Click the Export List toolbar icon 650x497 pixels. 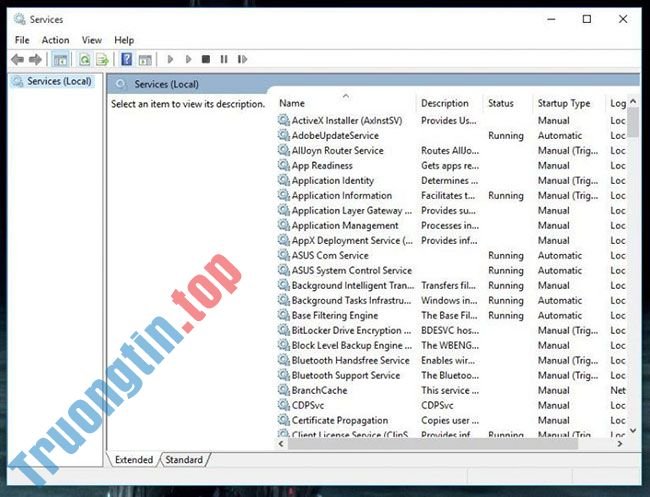[102, 60]
